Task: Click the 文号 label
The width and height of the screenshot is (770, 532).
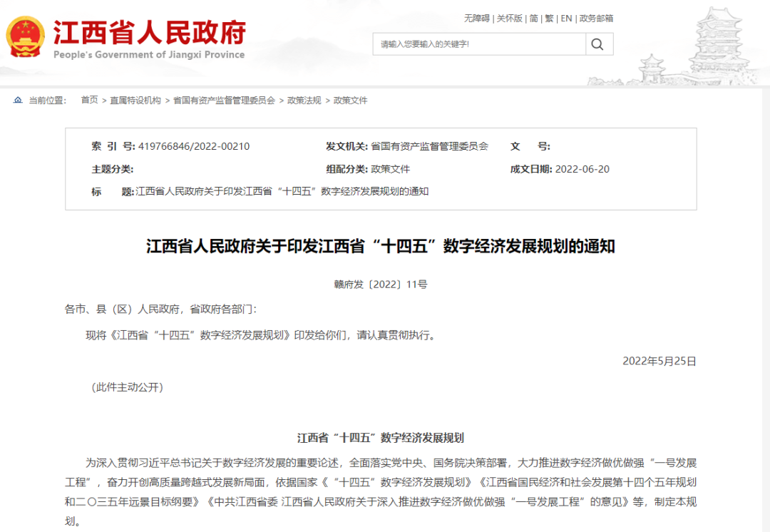Action: point(530,146)
